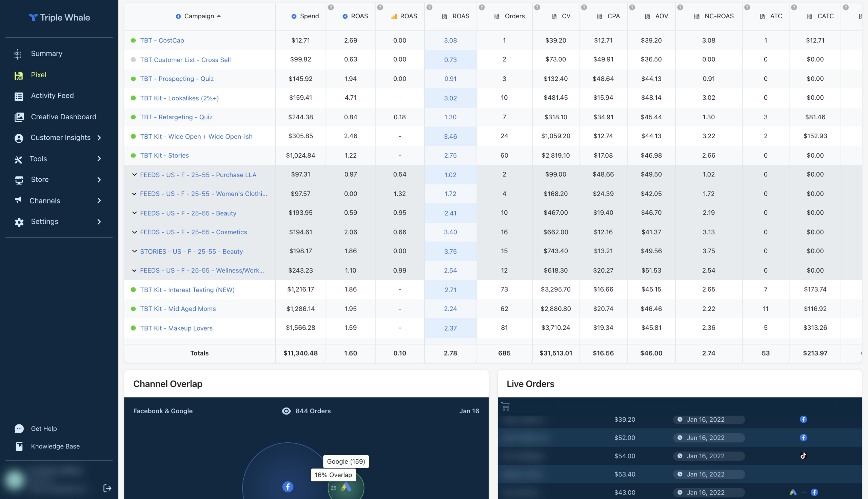This screenshot has height=499, width=868.
Task: Open the Activity Feed
Action: (x=52, y=96)
